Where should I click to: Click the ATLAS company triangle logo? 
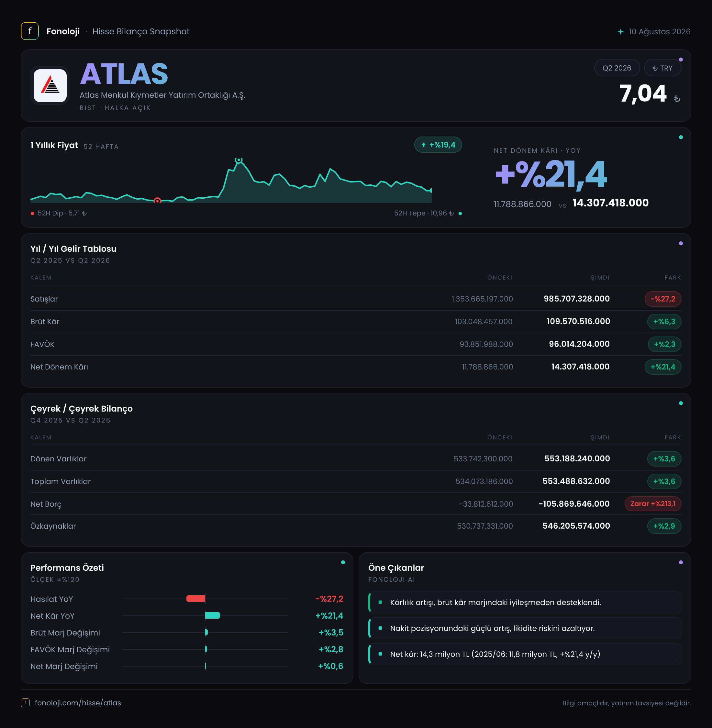coord(50,86)
